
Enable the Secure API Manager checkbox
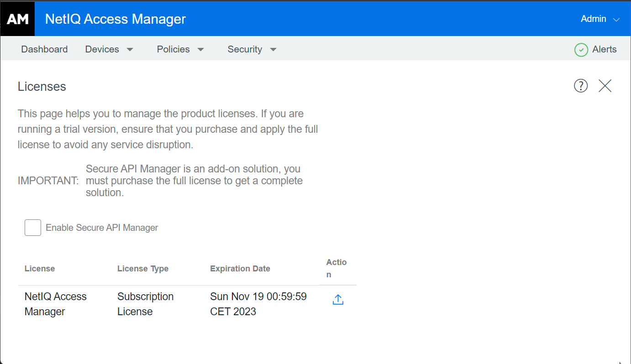[x=32, y=227]
